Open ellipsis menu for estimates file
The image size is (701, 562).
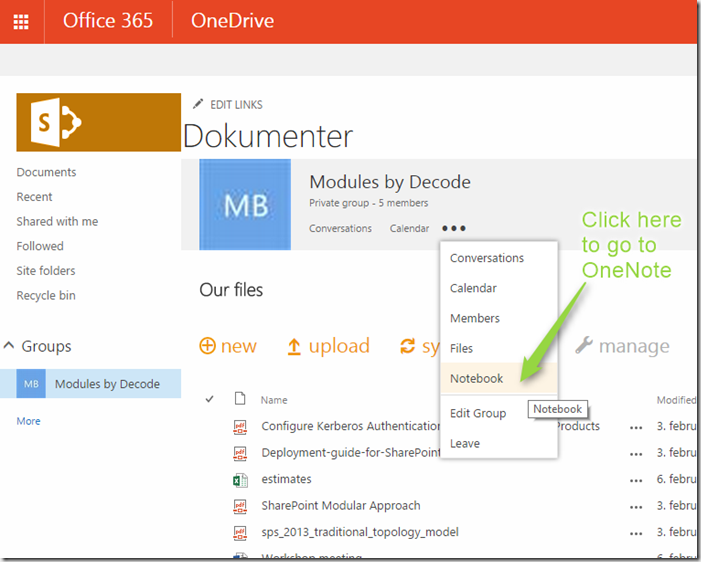click(636, 481)
